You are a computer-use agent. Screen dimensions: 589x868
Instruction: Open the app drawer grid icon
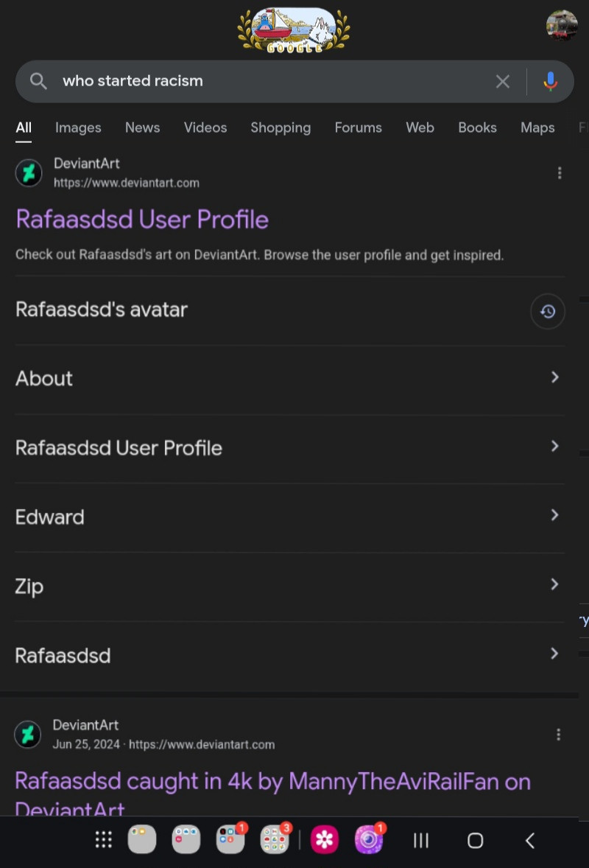[103, 840]
